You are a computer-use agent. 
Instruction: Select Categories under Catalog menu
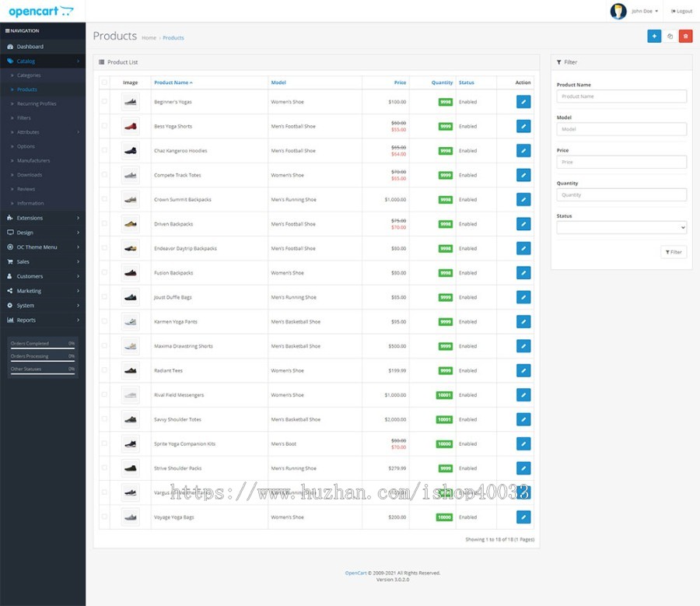pyautogui.click(x=29, y=75)
